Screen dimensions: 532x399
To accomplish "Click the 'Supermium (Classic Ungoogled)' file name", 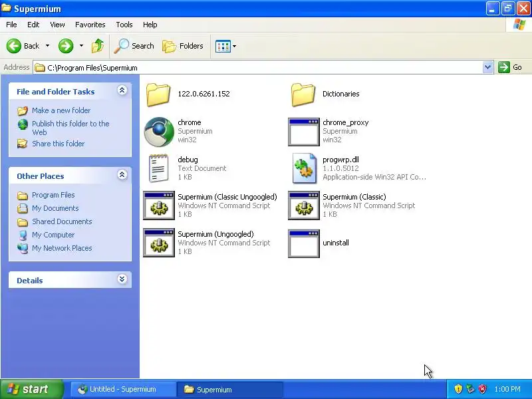I will (x=227, y=197).
